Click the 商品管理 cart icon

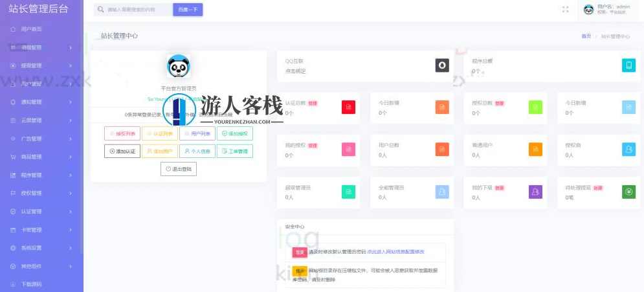(13, 157)
